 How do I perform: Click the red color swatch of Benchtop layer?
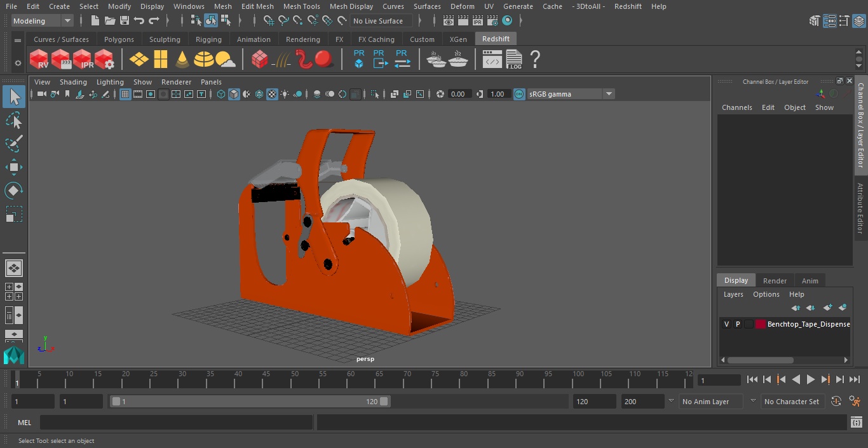coord(761,324)
